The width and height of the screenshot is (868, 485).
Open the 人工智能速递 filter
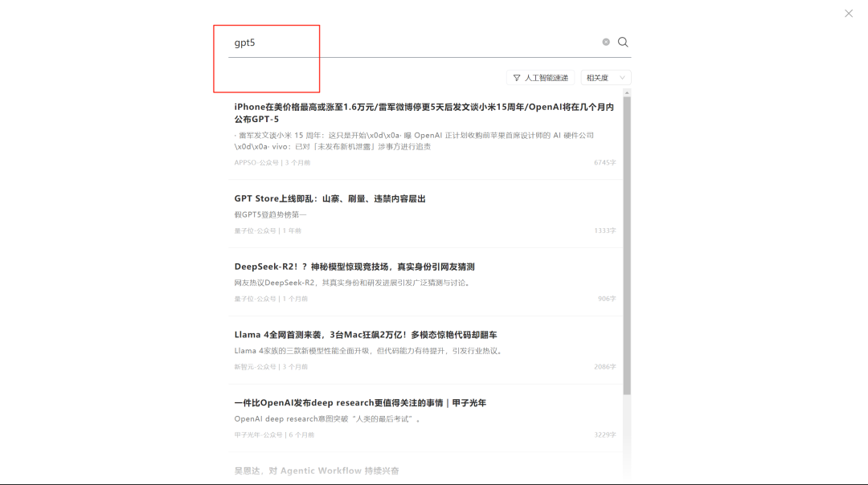pyautogui.click(x=540, y=78)
